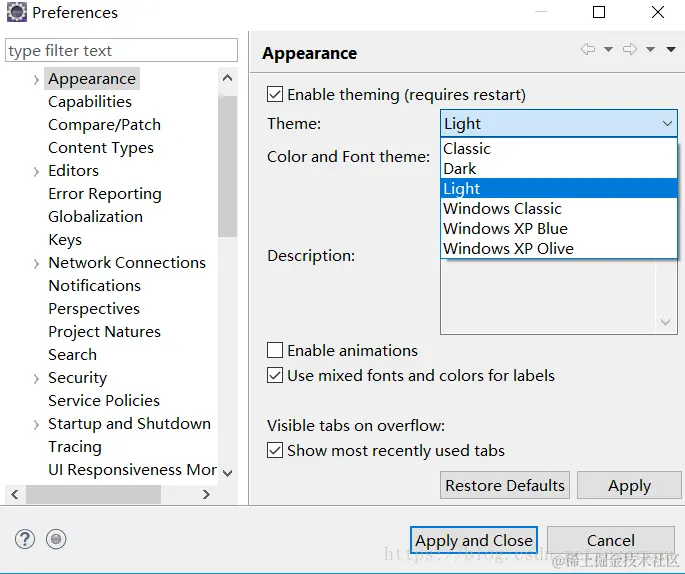Toggle Enable theming checkbox

[x=275, y=94]
